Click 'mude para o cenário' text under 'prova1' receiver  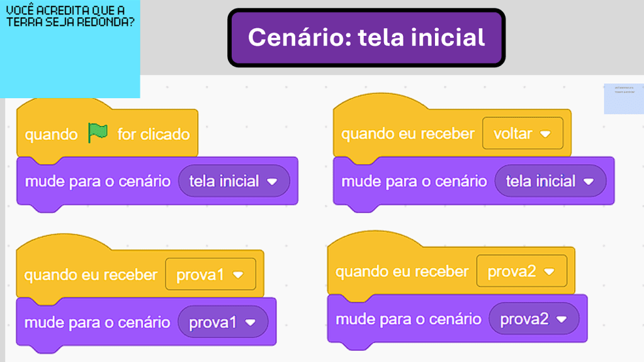[97, 322]
